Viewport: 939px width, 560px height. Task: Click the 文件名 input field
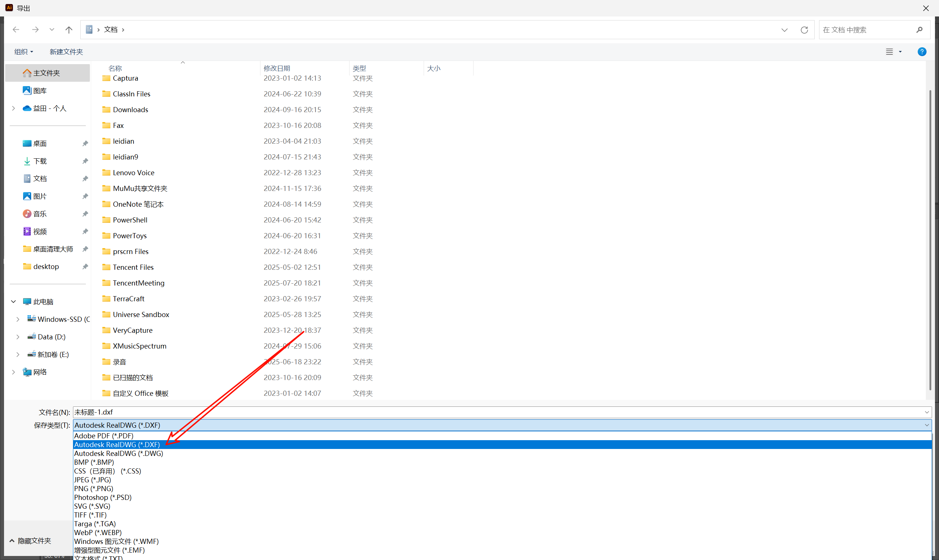491,412
